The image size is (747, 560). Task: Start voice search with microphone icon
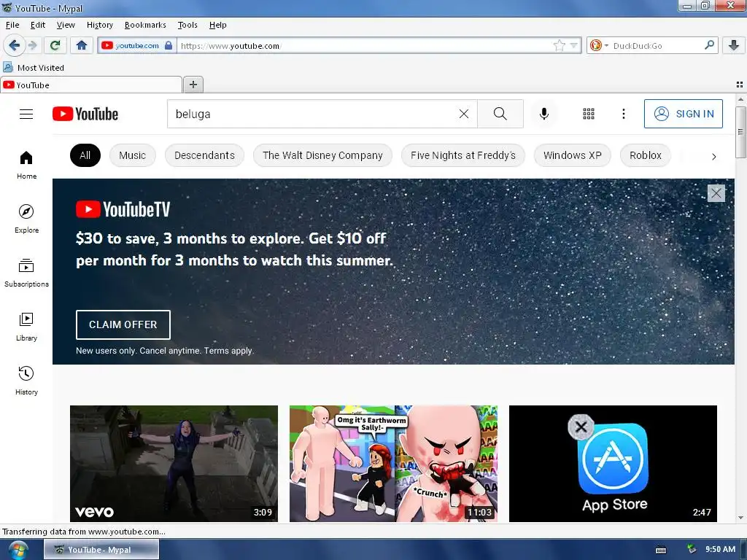pos(544,114)
